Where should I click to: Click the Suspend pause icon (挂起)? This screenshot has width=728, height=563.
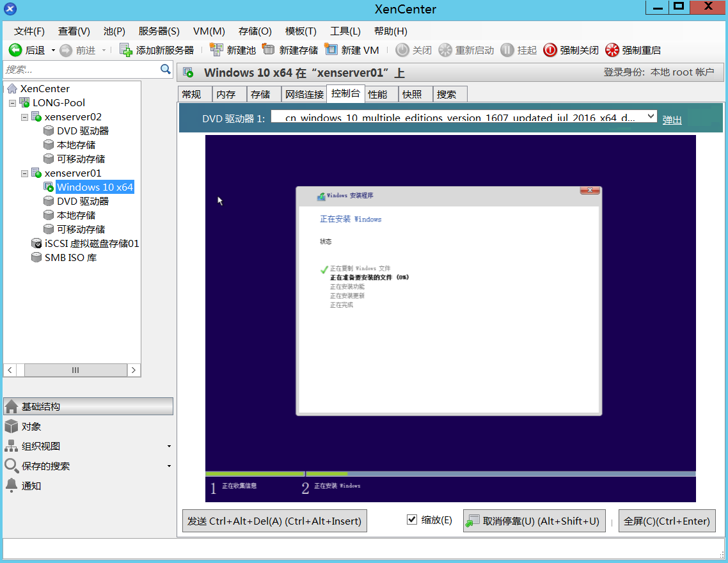click(x=507, y=50)
